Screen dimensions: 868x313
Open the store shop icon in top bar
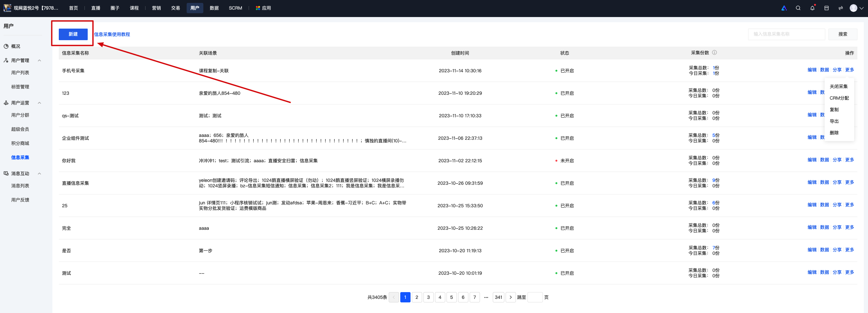(826, 8)
